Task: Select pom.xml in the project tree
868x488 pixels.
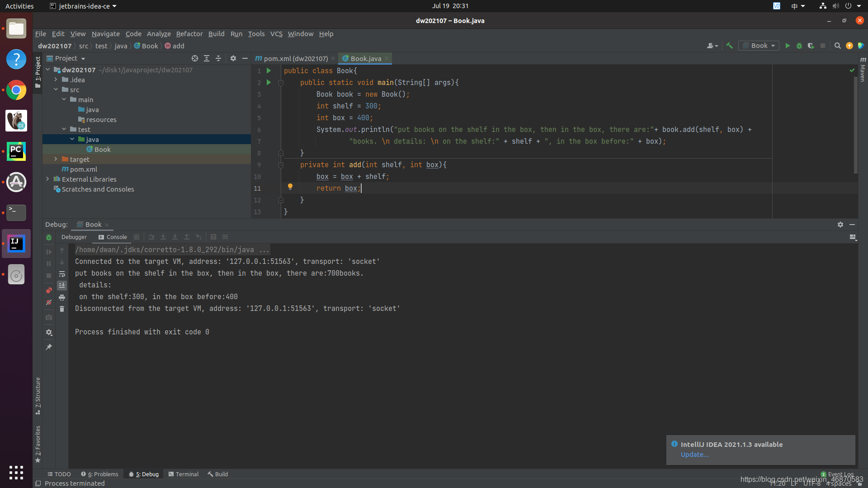Action: click(84, 169)
